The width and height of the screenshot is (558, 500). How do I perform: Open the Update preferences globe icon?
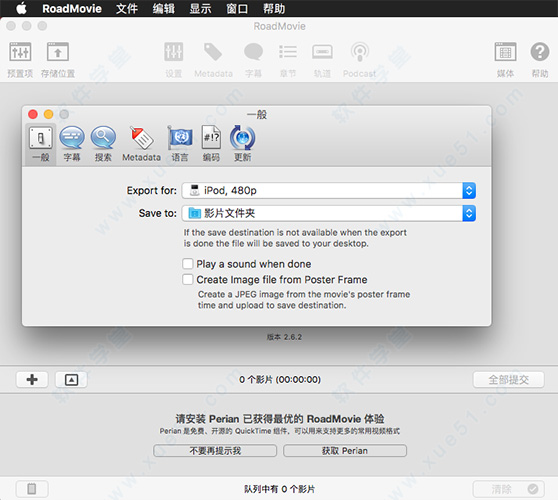[242, 138]
